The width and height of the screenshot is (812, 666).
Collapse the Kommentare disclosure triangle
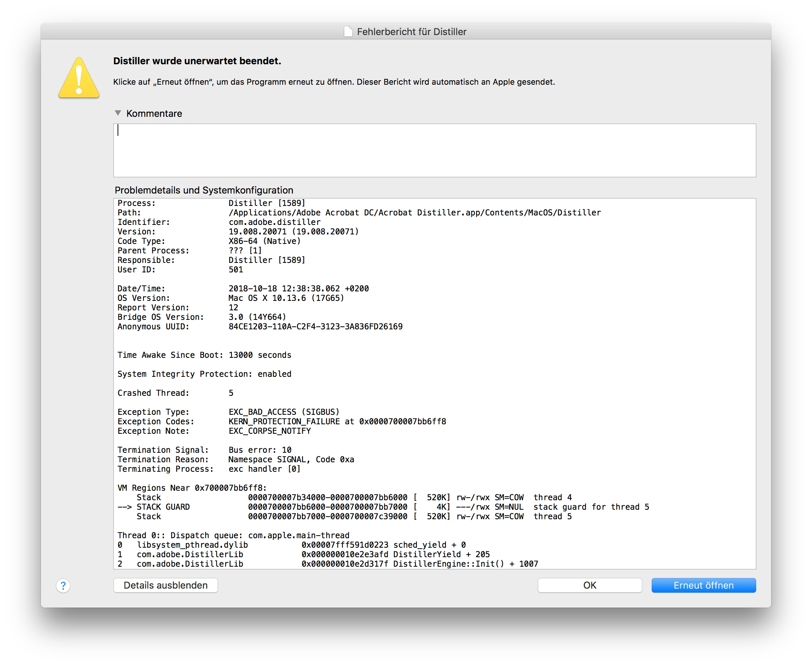(x=118, y=113)
